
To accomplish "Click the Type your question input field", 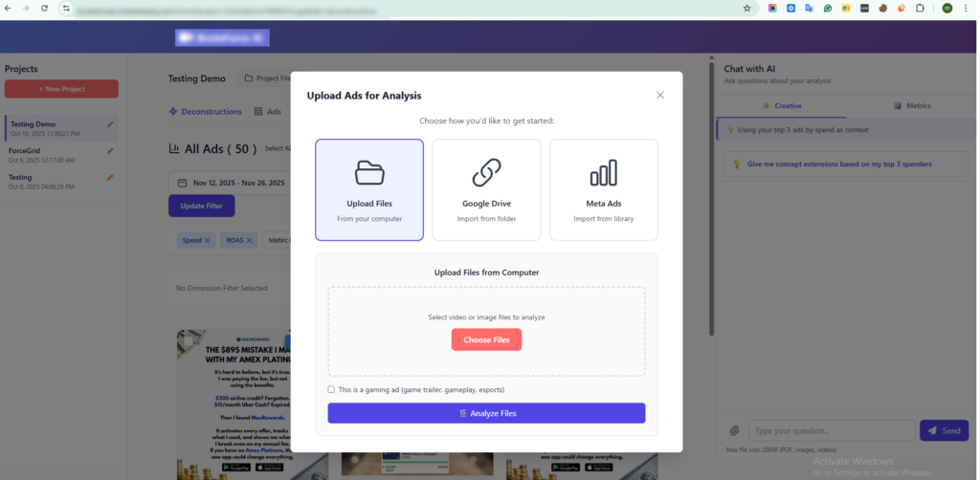I will pyautogui.click(x=831, y=430).
